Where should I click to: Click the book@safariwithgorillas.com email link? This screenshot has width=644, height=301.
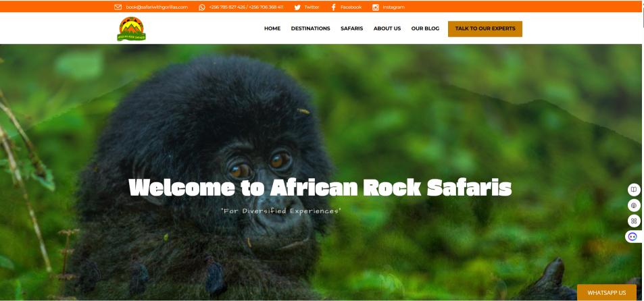coord(157,7)
